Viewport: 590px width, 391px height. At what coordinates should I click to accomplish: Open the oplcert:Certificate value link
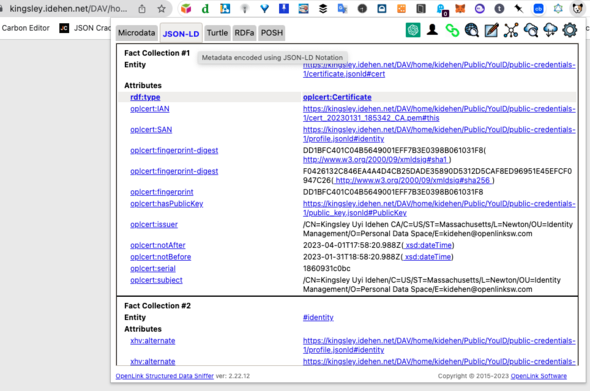click(337, 97)
